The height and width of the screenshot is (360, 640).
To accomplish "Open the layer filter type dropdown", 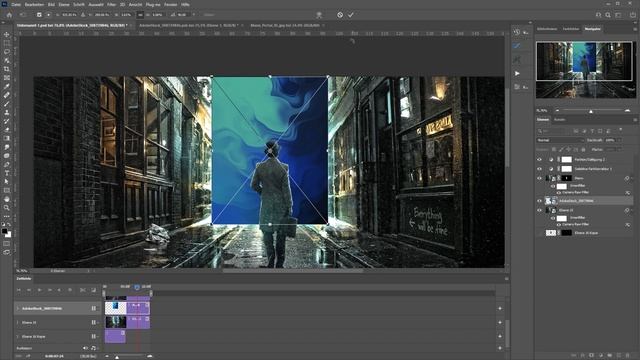I will 554,131.
